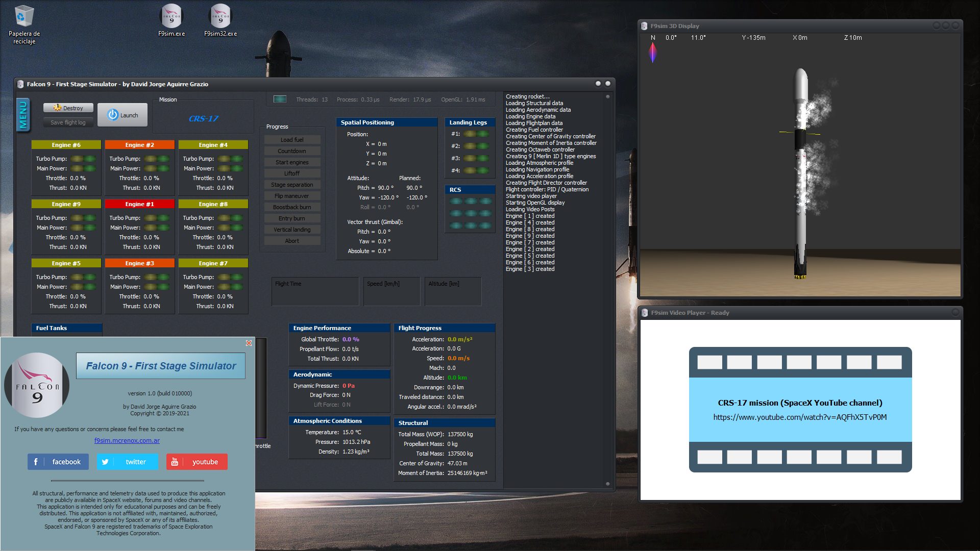
Task: Click the Engine #3 panel header
Action: tap(140, 263)
